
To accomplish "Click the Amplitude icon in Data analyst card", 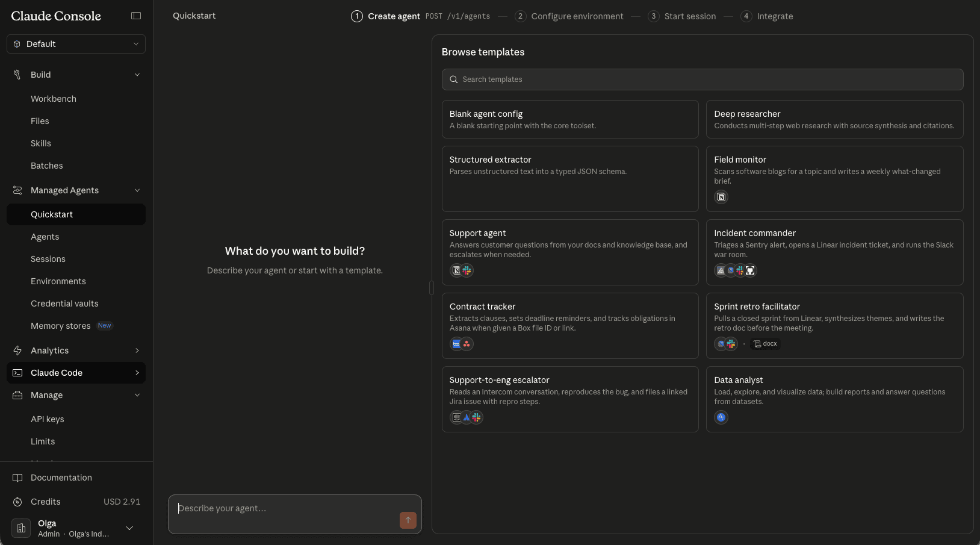I will click(721, 417).
